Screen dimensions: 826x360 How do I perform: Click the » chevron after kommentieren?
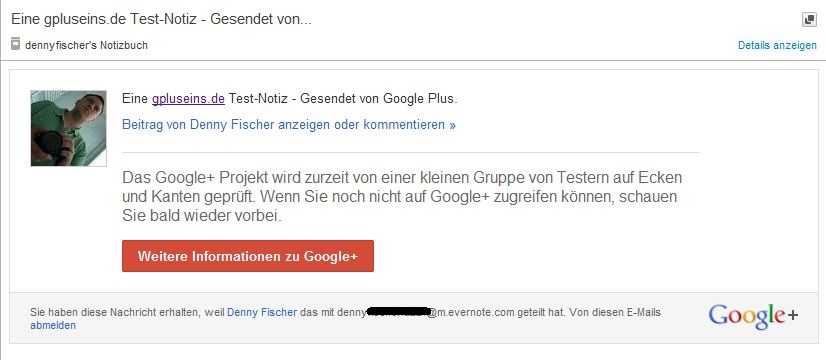coord(453,125)
